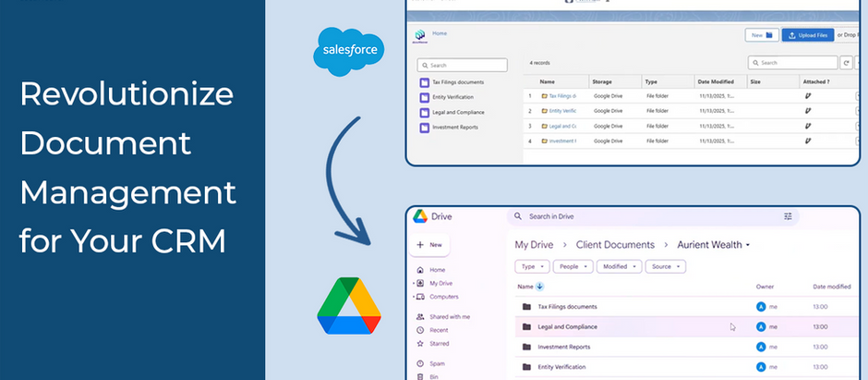Screen dimensions: 868x380
Task: Open Spam in the Drive sidebar
Action: pyautogui.click(x=430, y=364)
